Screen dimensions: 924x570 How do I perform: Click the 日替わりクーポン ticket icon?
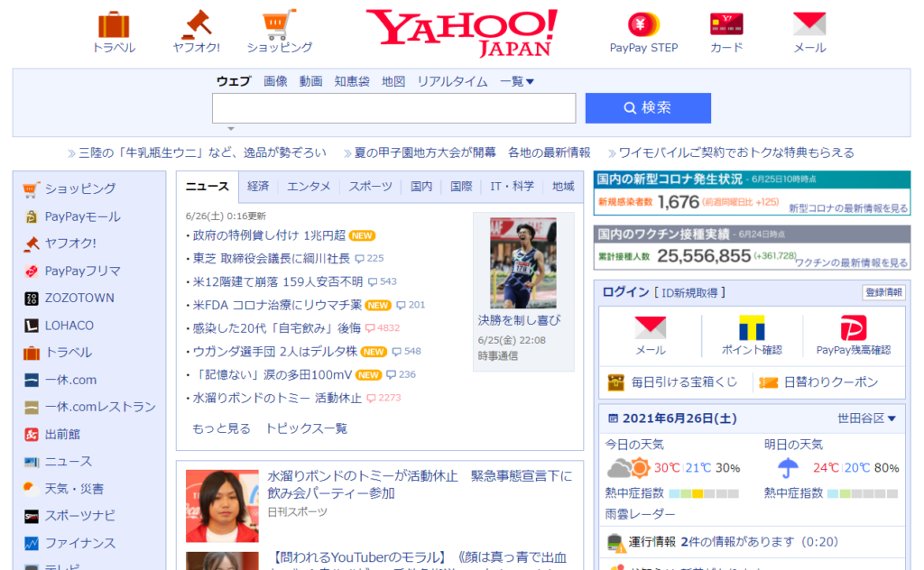[x=768, y=382]
